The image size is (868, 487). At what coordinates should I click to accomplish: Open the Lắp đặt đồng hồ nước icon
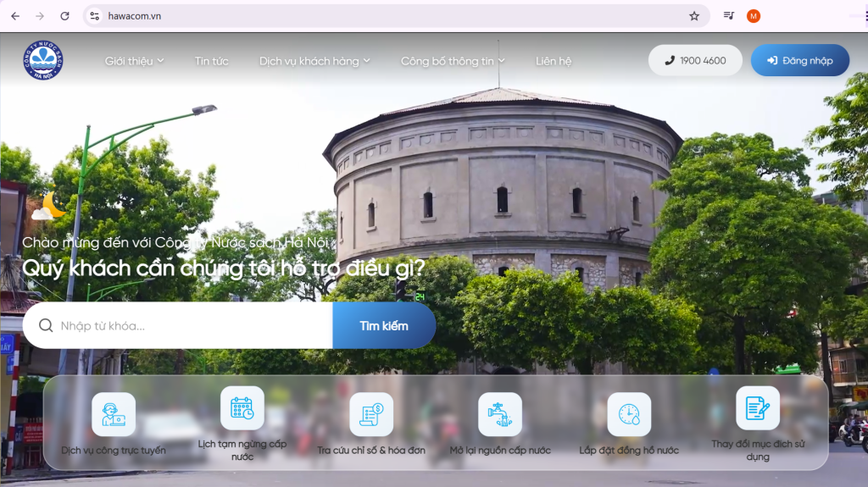629,414
